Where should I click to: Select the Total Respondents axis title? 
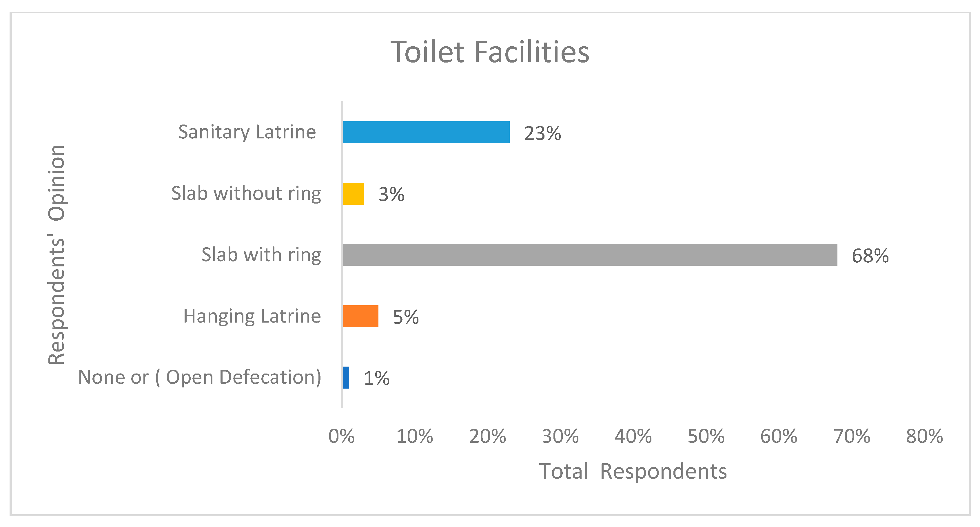tap(633, 471)
